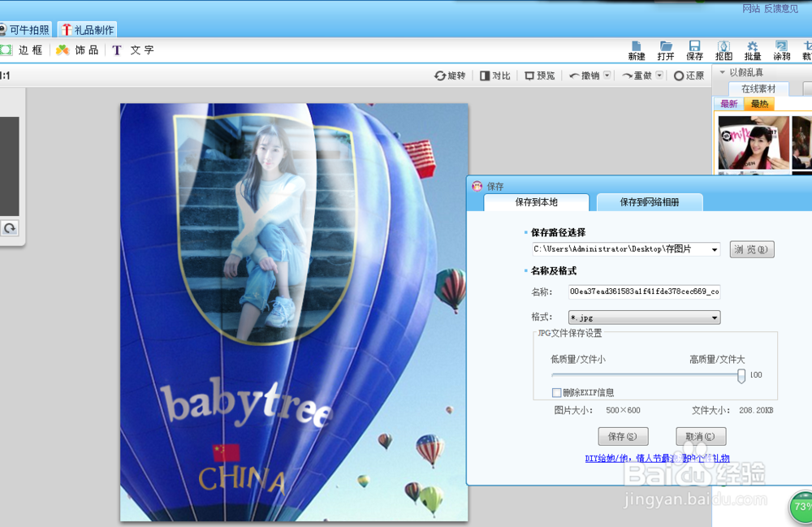Click the 保存(S) button in dialog
Image resolution: width=812 pixels, height=527 pixels.
623,436
